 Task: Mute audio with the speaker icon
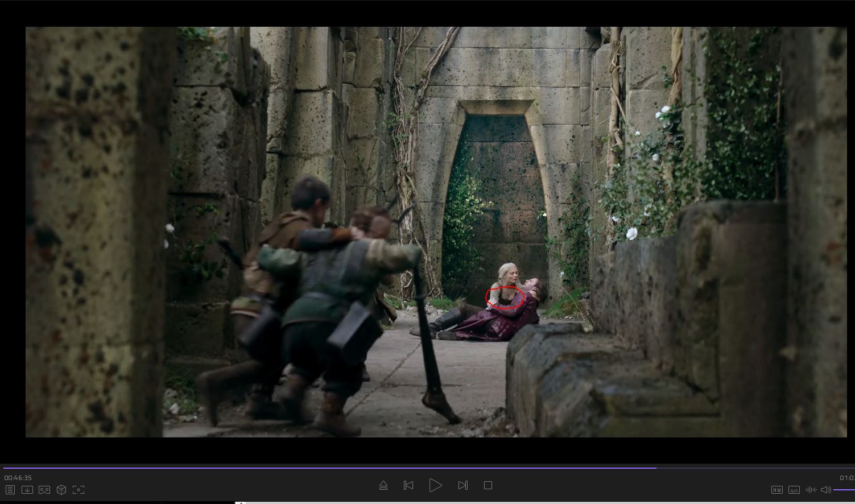[x=825, y=490]
